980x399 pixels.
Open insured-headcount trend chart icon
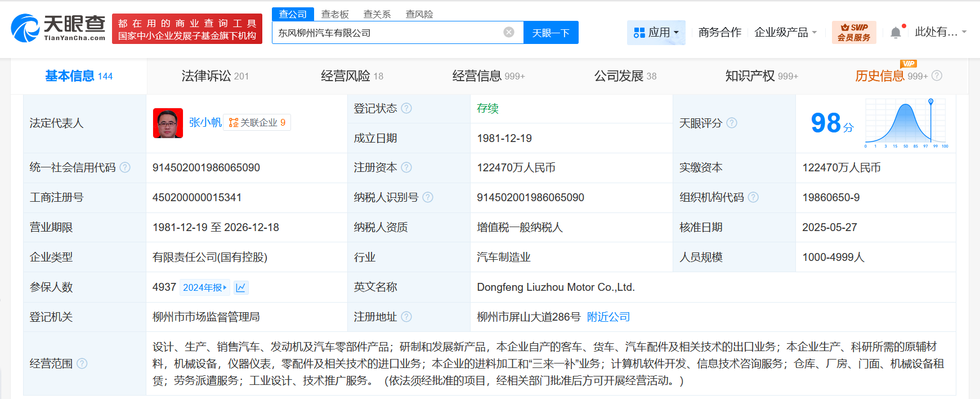click(x=241, y=287)
